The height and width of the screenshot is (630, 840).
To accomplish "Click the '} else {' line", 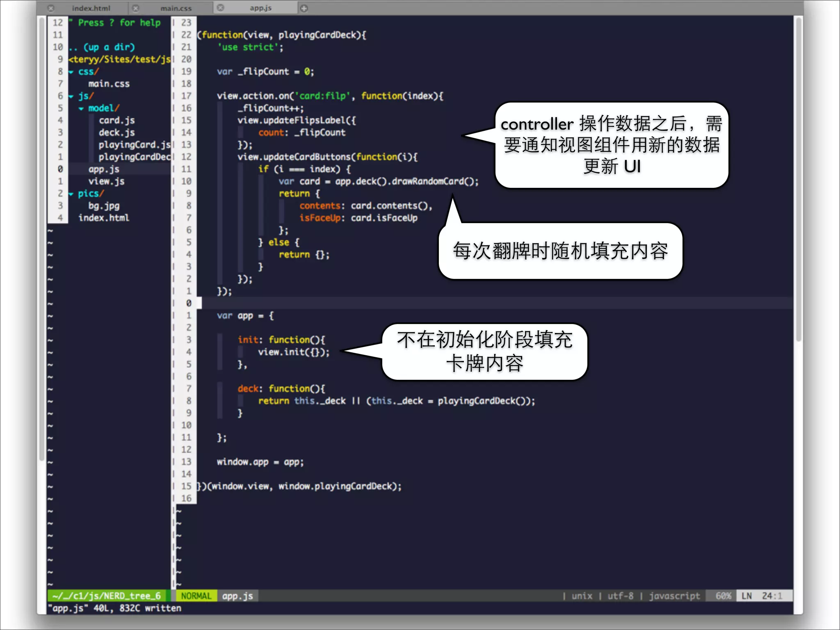I will [x=279, y=242].
